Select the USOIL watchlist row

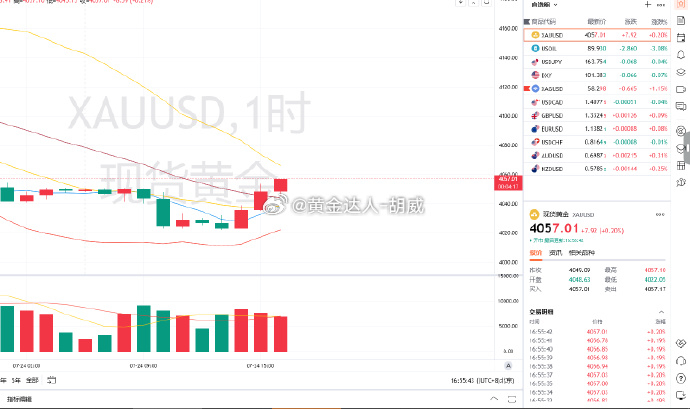pyautogui.click(x=597, y=48)
